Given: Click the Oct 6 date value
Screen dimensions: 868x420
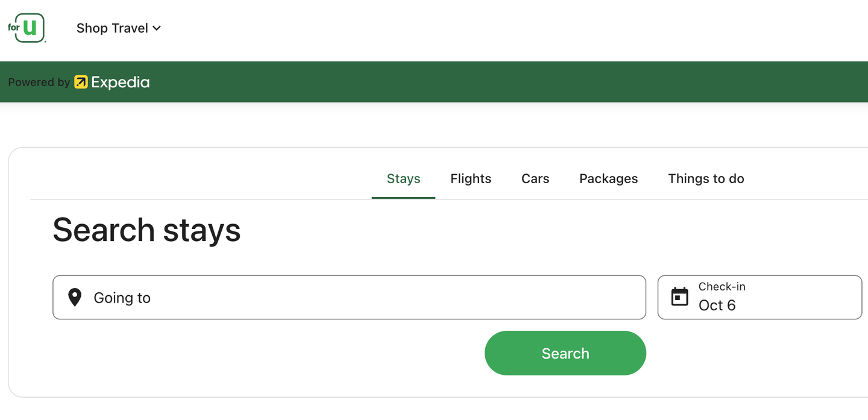Looking at the screenshot, I should coord(717,306).
